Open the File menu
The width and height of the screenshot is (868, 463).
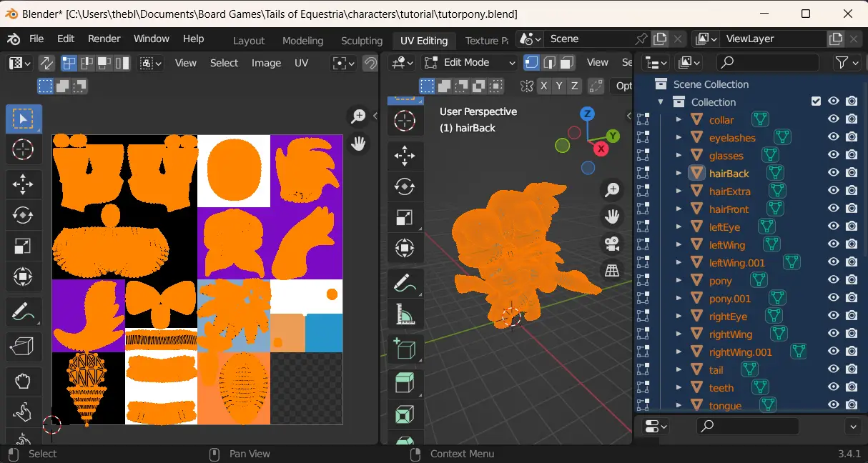(36, 39)
